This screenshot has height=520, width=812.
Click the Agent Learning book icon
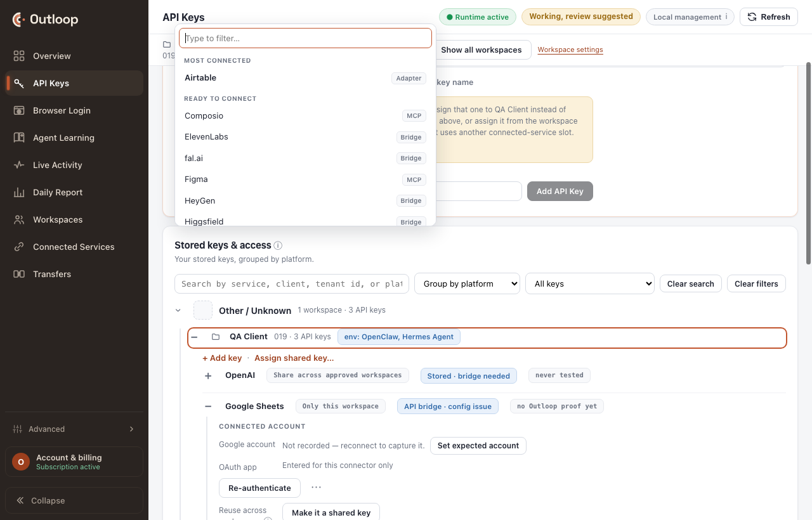19,138
